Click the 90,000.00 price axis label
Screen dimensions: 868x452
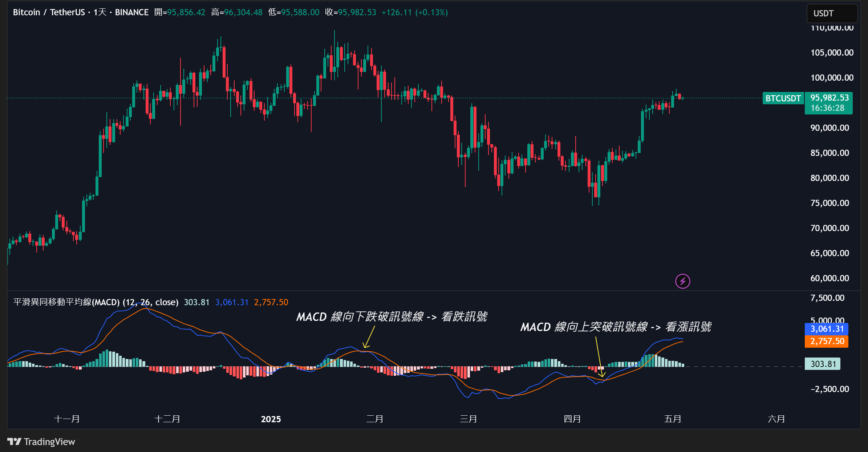tap(830, 128)
